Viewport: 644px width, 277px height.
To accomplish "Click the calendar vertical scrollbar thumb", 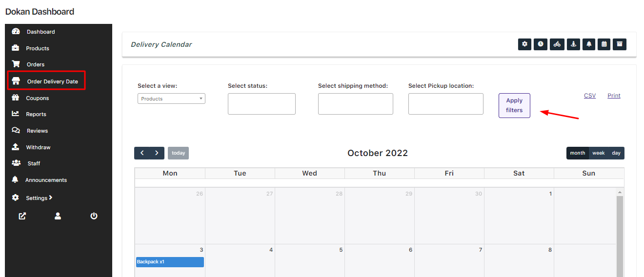I will click(620, 237).
